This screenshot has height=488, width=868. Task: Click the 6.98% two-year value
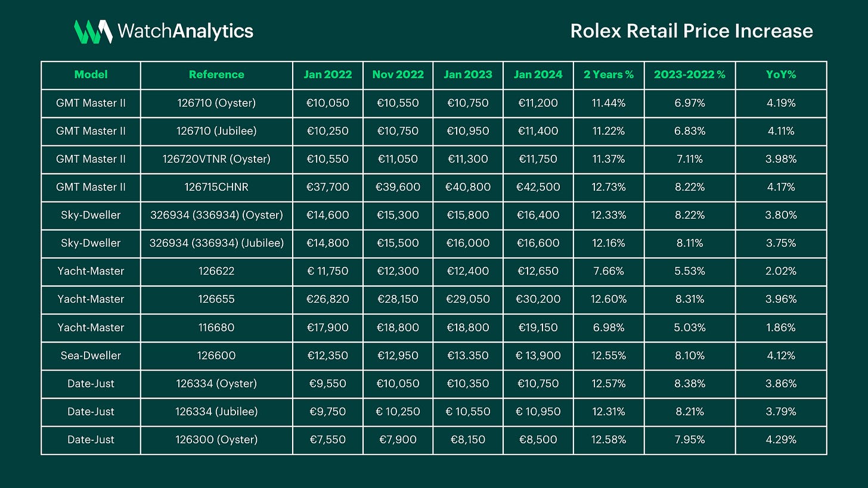(609, 327)
